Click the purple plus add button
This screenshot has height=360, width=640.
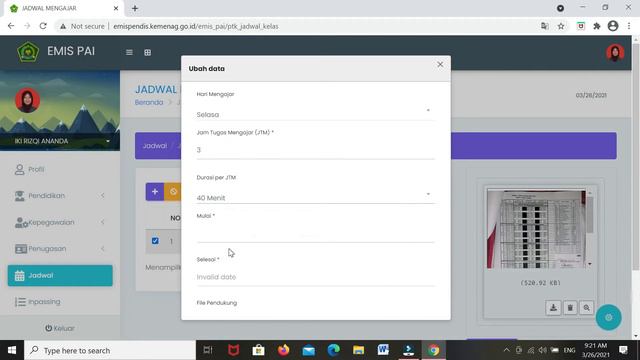(x=155, y=191)
